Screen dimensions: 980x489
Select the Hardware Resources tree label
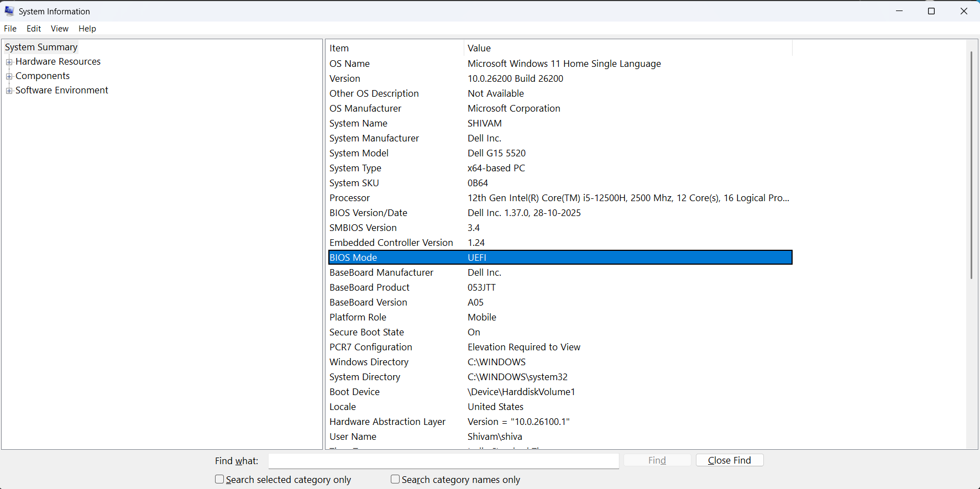pyautogui.click(x=58, y=61)
